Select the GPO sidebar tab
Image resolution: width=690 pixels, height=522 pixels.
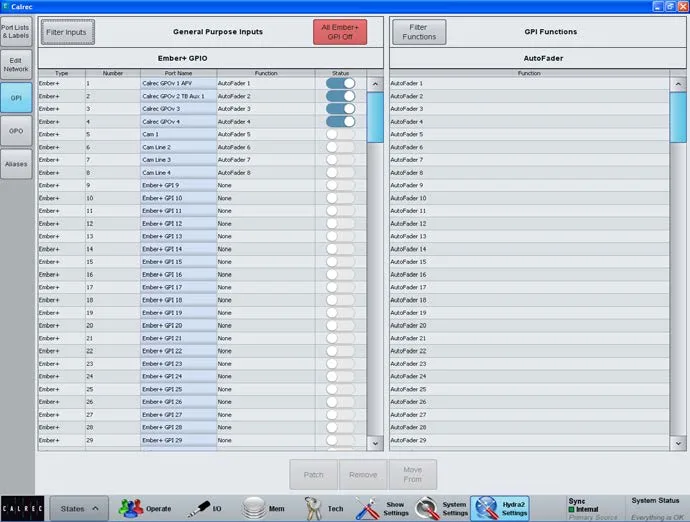point(16,131)
